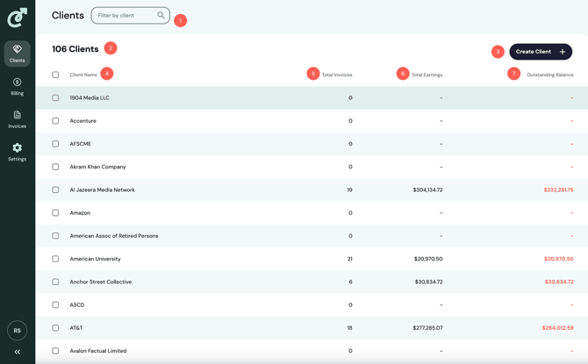The image size is (588, 364).
Task: Open Anchor Street Collective client
Action: coord(101,282)
